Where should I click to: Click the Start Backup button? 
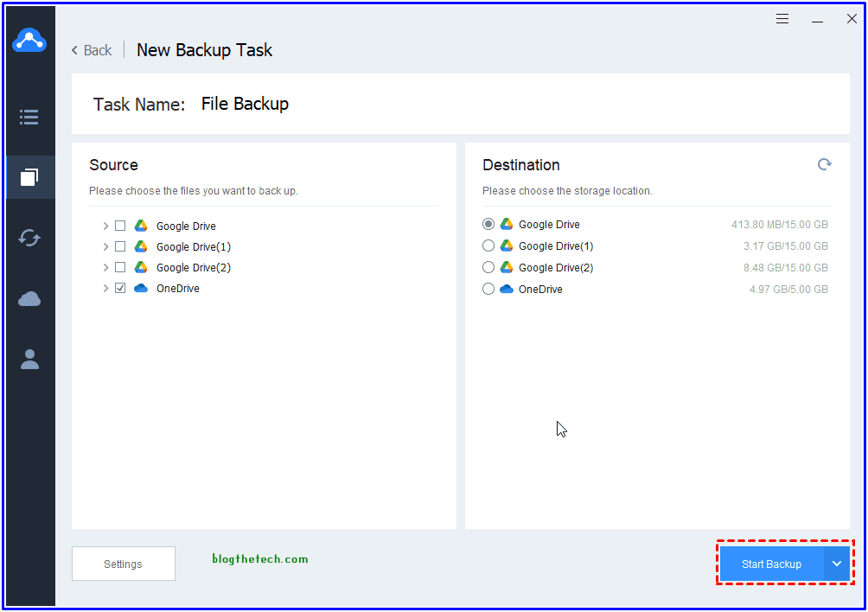771,564
